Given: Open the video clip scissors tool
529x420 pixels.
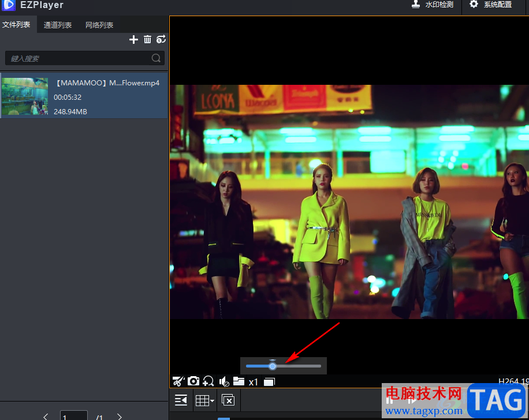Looking at the screenshot, I should [x=178, y=381].
